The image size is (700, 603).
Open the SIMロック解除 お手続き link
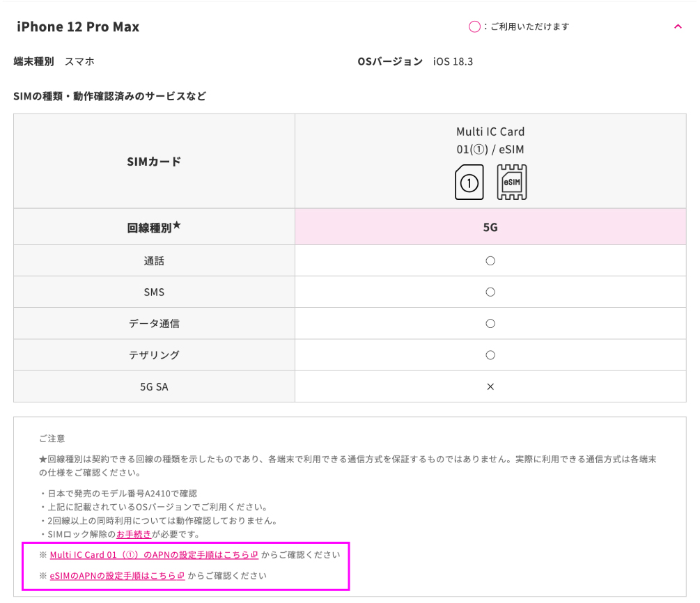point(134,534)
